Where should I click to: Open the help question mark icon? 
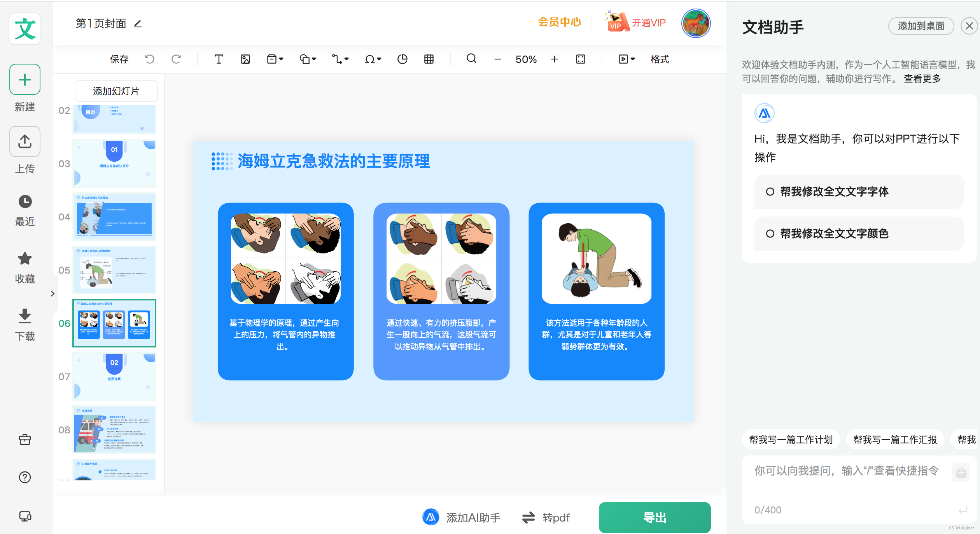pos(25,477)
